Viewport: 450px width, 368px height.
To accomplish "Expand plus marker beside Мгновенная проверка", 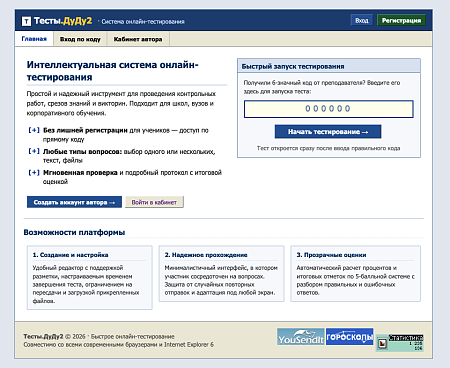I will tap(34, 172).
